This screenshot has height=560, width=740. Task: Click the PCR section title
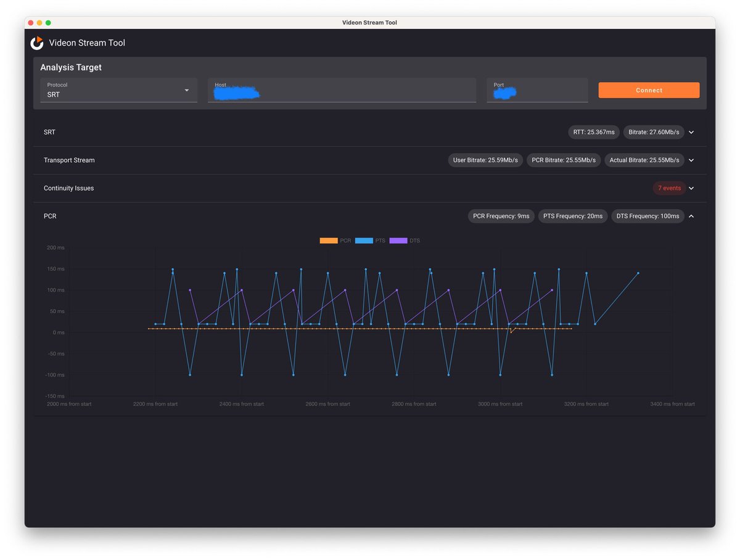[50, 216]
